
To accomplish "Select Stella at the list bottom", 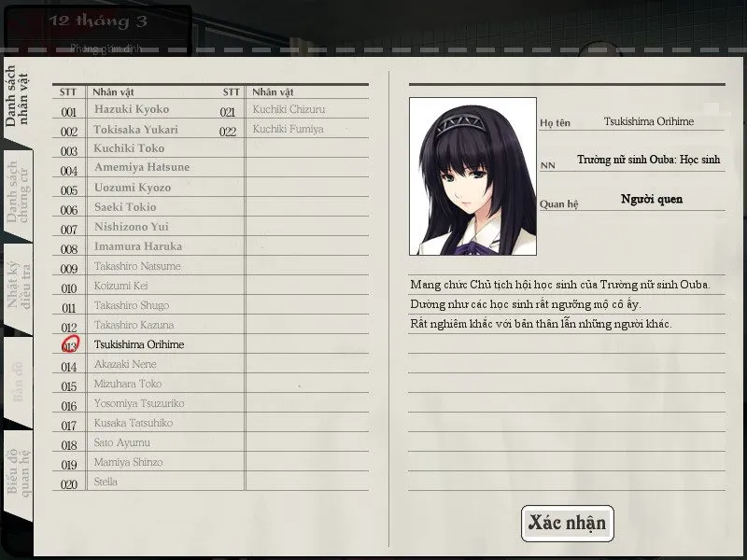I will [x=106, y=483].
